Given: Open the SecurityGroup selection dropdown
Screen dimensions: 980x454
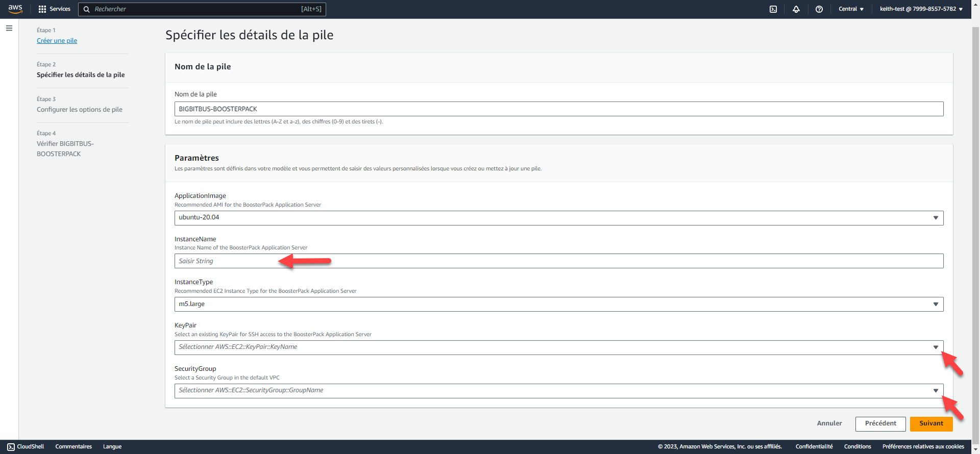Looking at the screenshot, I should point(558,391).
